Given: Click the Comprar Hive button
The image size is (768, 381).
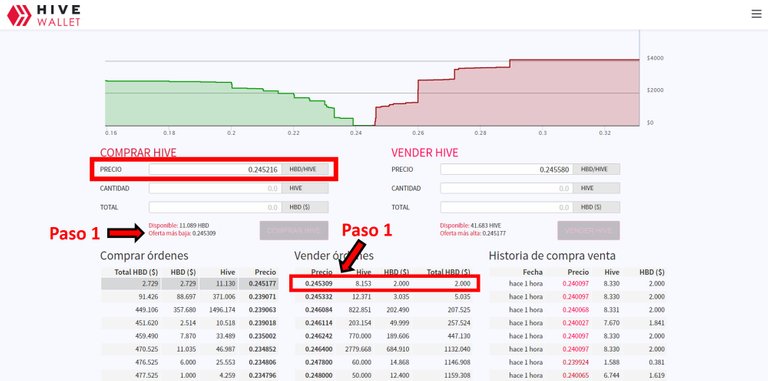Looking at the screenshot, I should tap(294, 230).
